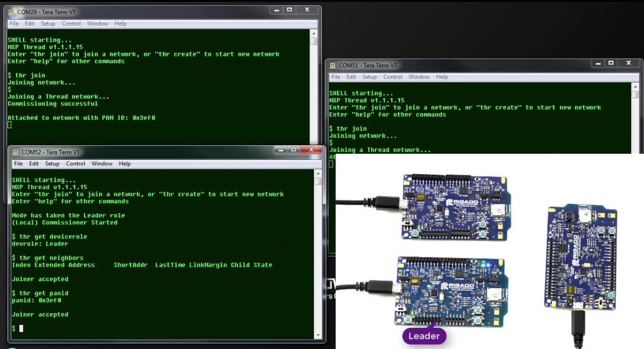Click the purple Leader label under the board
The height and width of the screenshot is (349, 644).
point(424,336)
